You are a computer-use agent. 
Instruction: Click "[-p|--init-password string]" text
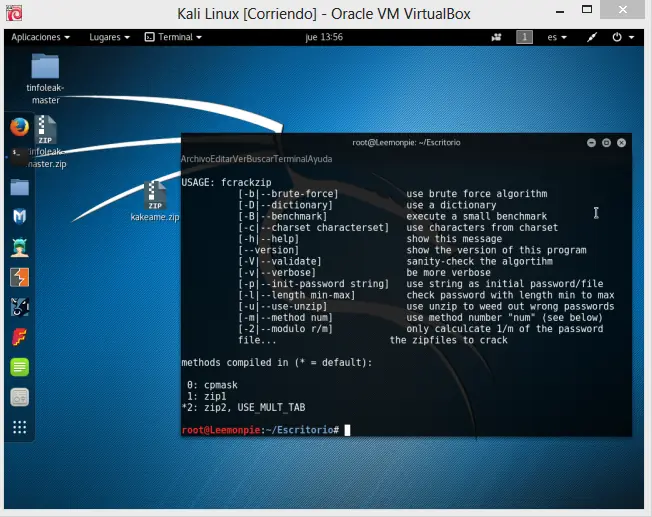(x=314, y=284)
